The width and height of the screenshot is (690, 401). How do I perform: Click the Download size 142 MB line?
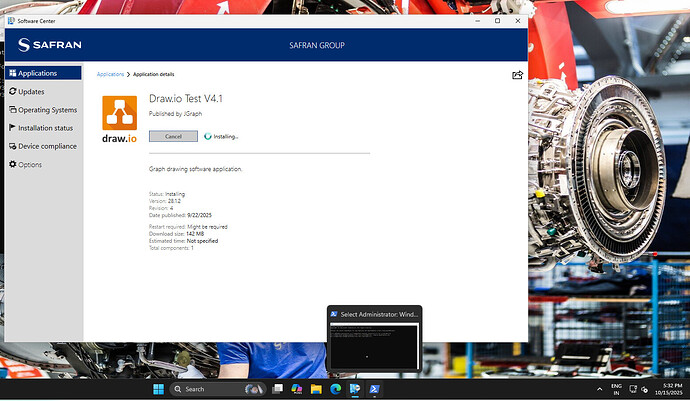click(176, 234)
